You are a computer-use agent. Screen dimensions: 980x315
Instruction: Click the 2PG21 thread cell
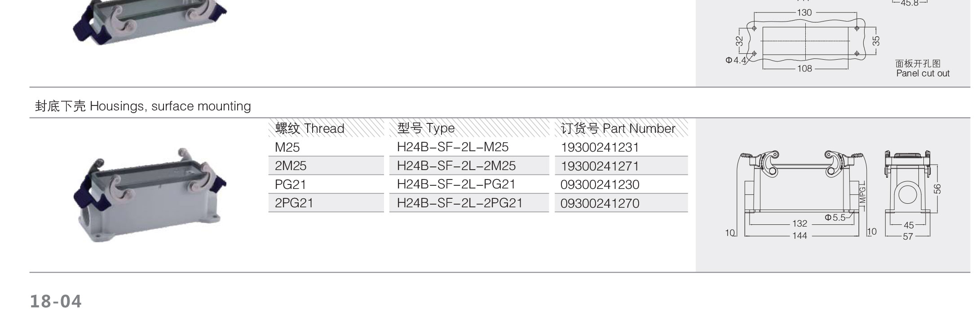(326, 203)
